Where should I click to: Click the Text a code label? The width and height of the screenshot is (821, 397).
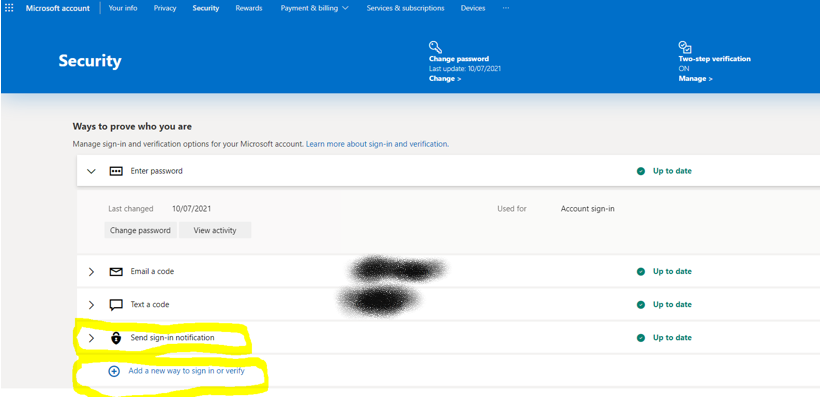point(150,304)
